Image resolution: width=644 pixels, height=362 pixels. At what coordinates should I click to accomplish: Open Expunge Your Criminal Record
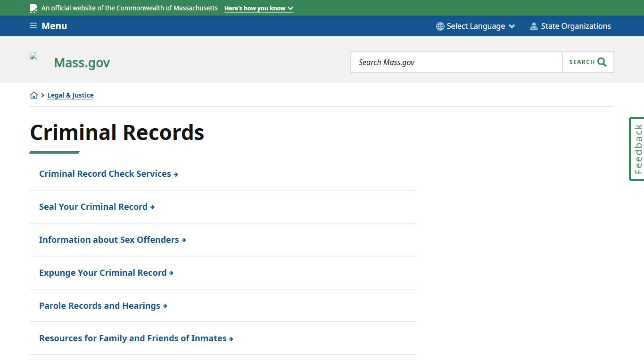pyautogui.click(x=103, y=272)
